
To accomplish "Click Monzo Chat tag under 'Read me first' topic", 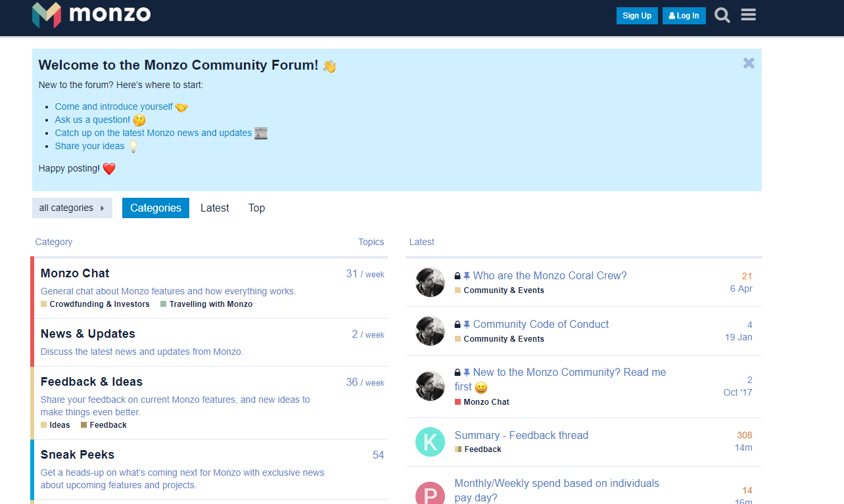I will pyautogui.click(x=482, y=402).
